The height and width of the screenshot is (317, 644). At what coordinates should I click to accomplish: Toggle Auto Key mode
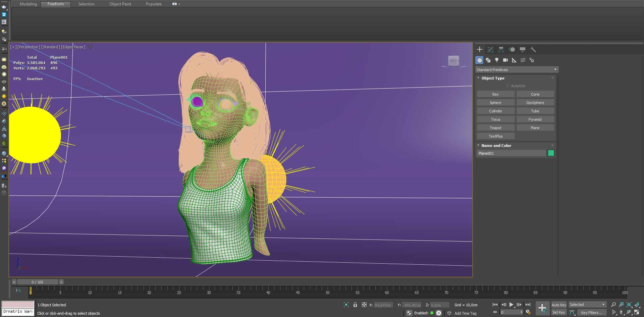(559, 305)
